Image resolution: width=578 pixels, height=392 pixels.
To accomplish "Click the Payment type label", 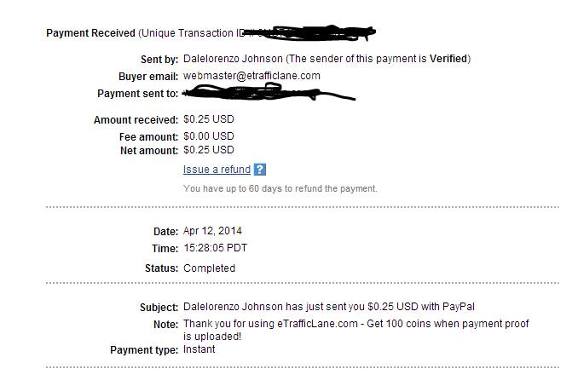I will coord(144,350).
